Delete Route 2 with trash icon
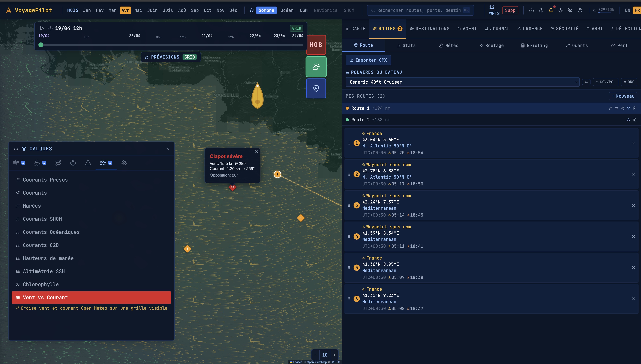641x364 pixels. point(635,120)
